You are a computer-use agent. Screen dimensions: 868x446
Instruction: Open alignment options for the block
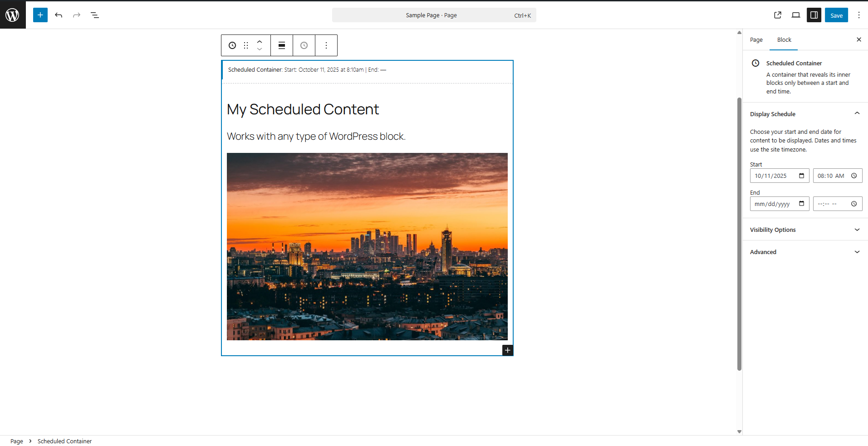281,45
